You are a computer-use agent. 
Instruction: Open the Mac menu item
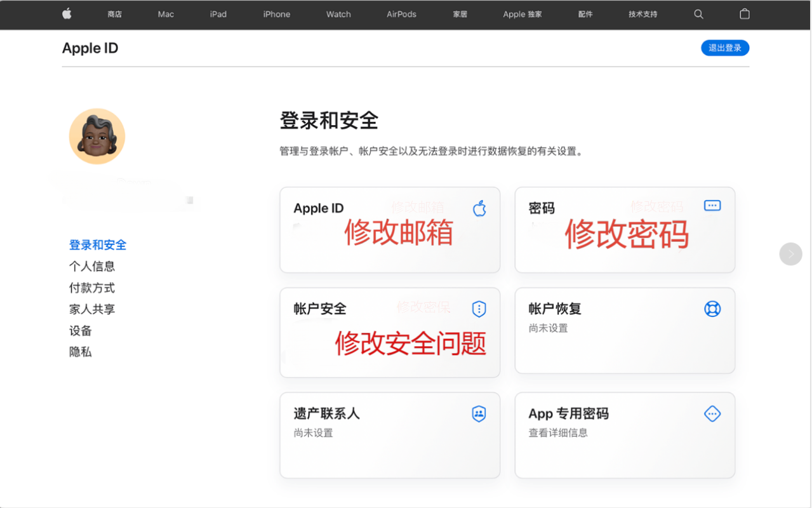pyautogui.click(x=166, y=14)
